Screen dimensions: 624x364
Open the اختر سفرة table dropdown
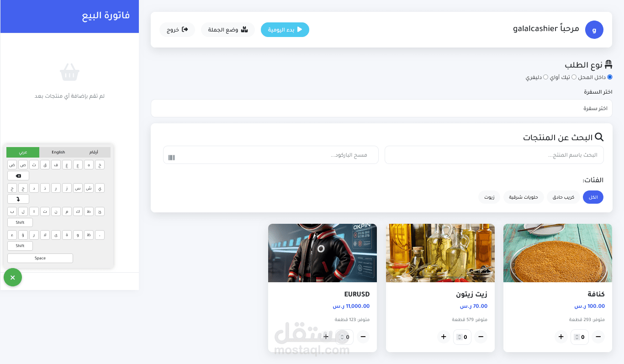click(x=381, y=108)
